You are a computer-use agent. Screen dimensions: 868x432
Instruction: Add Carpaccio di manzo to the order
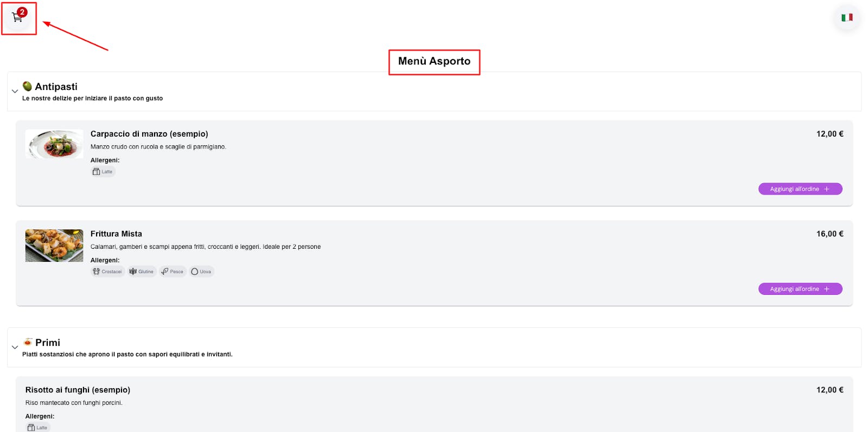click(800, 189)
